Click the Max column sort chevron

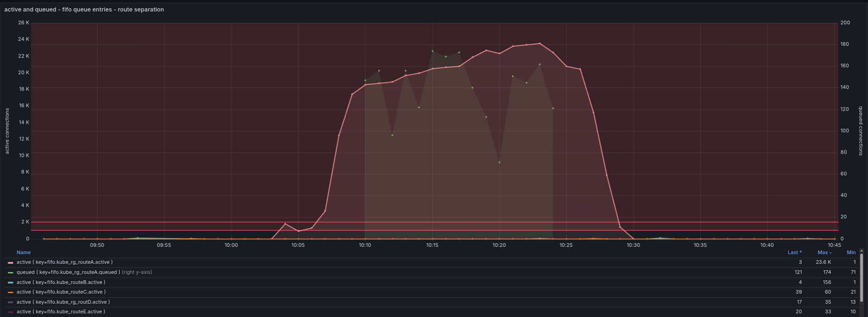click(830, 253)
